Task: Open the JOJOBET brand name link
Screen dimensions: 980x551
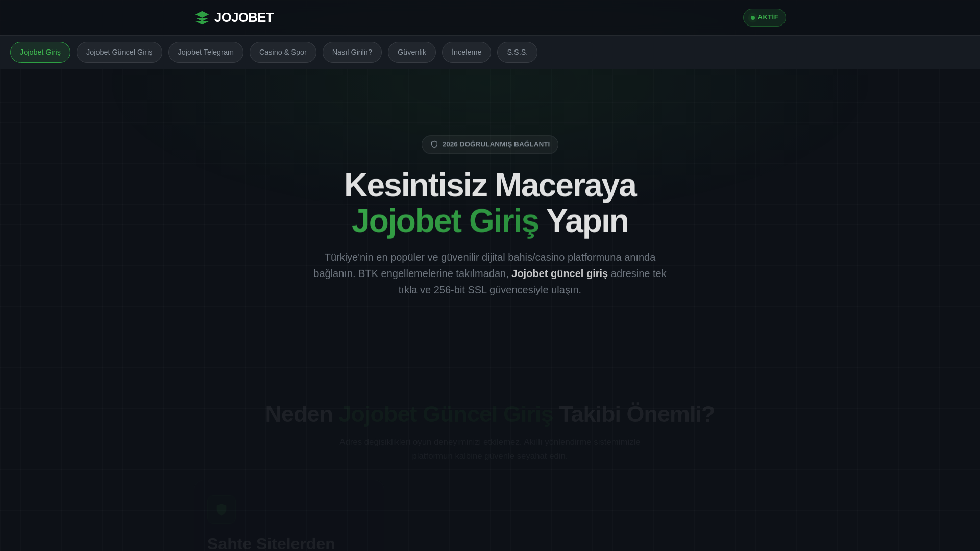Action: [243, 18]
